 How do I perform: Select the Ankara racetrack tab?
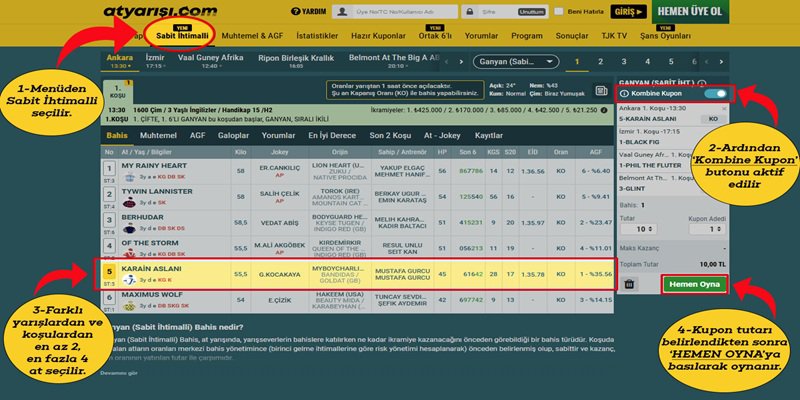pyautogui.click(x=120, y=61)
